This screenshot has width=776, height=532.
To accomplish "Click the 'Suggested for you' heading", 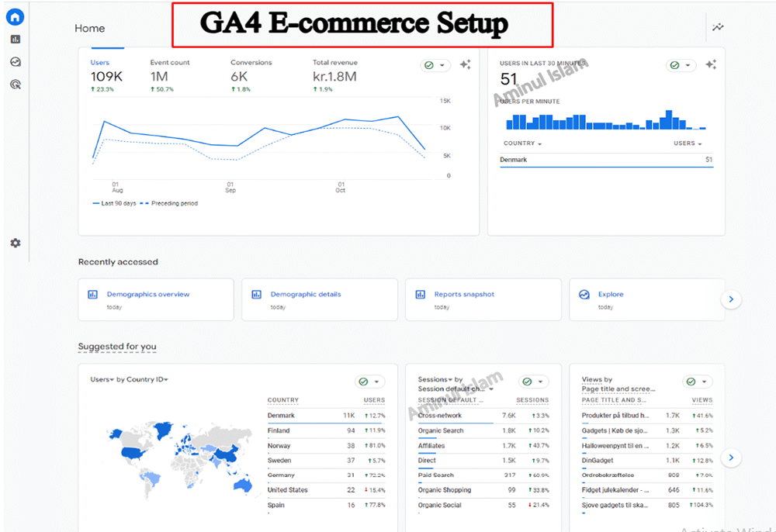I will pos(117,347).
